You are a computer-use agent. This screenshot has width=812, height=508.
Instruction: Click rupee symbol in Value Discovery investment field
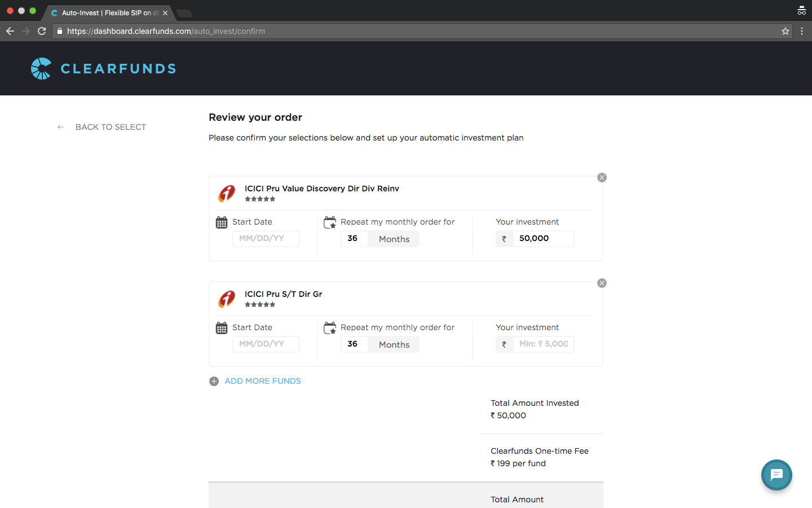tap(504, 239)
